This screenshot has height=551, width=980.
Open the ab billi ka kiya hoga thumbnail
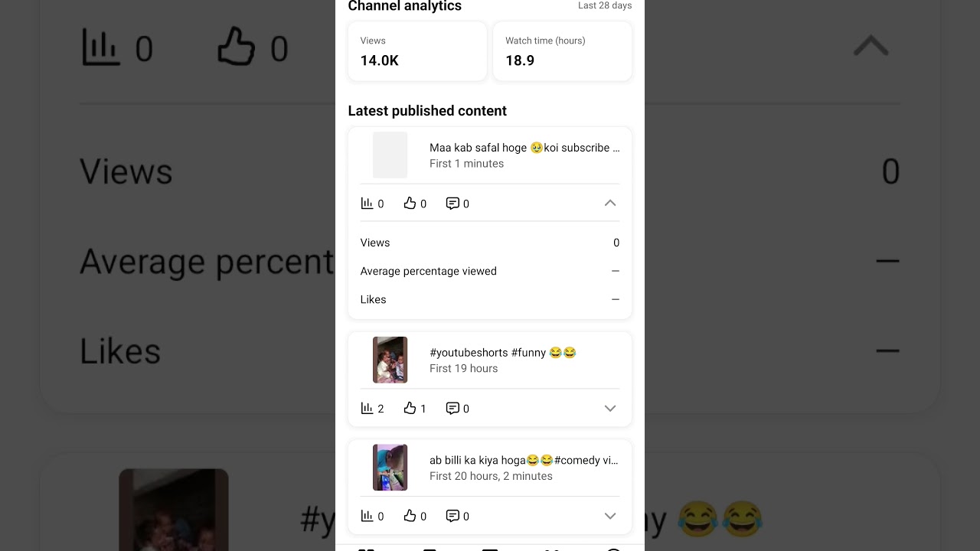tap(390, 468)
